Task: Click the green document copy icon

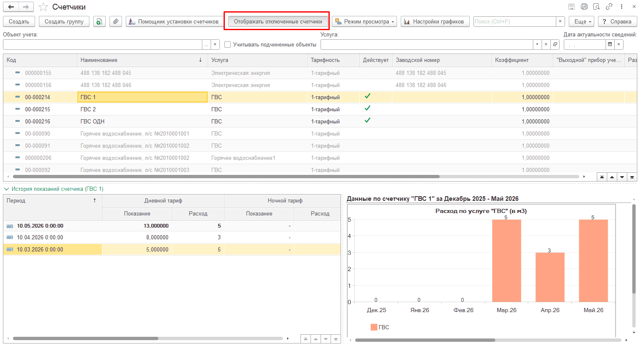Action: pos(99,21)
